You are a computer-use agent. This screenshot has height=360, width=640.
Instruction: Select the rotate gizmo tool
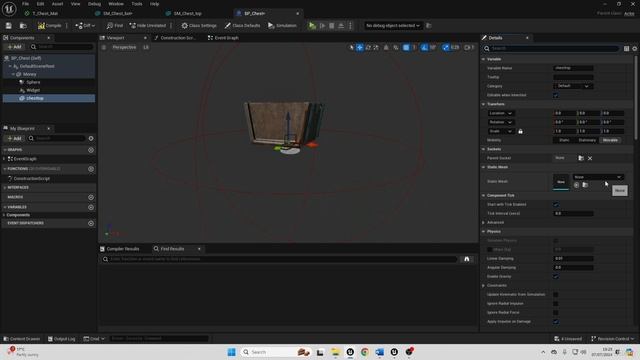[368, 47]
